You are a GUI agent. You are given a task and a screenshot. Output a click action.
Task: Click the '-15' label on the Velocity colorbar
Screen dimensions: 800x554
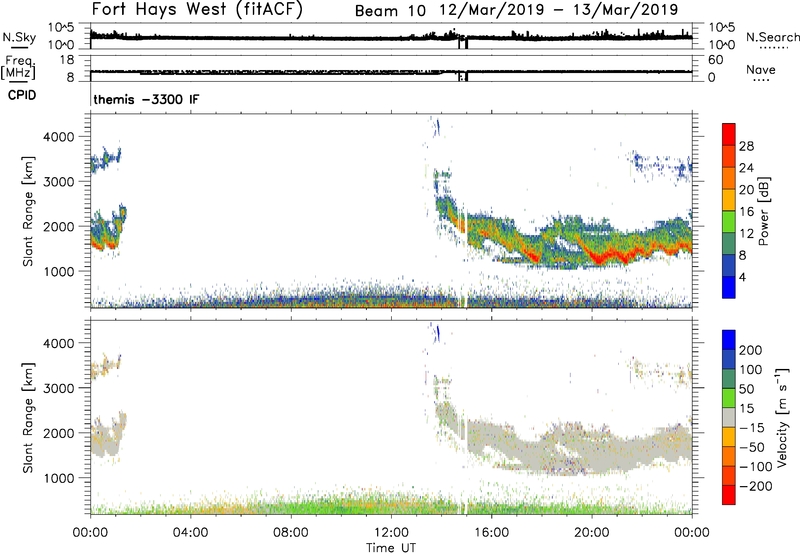point(752,428)
